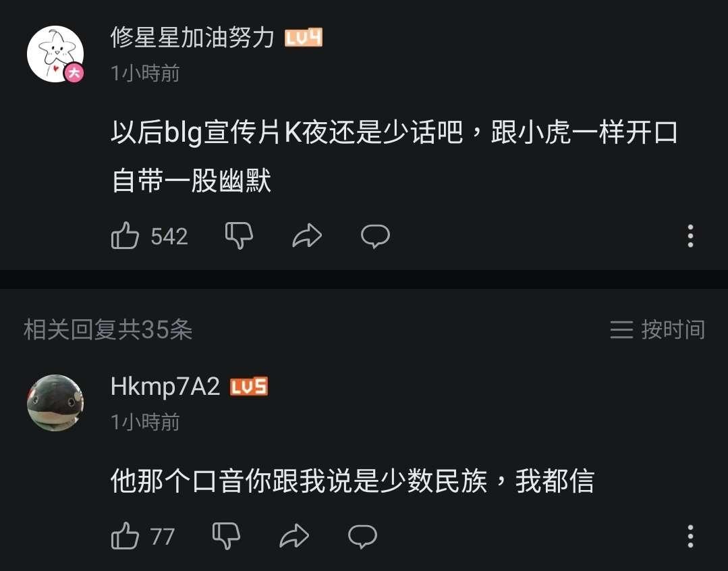The width and height of the screenshot is (728, 571).
Task: Open 修星星加油努力 avatar profile
Action: click(x=55, y=54)
